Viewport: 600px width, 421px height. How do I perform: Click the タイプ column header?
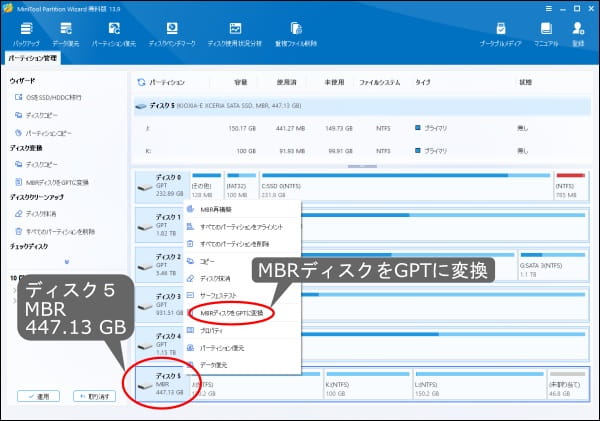click(x=423, y=82)
